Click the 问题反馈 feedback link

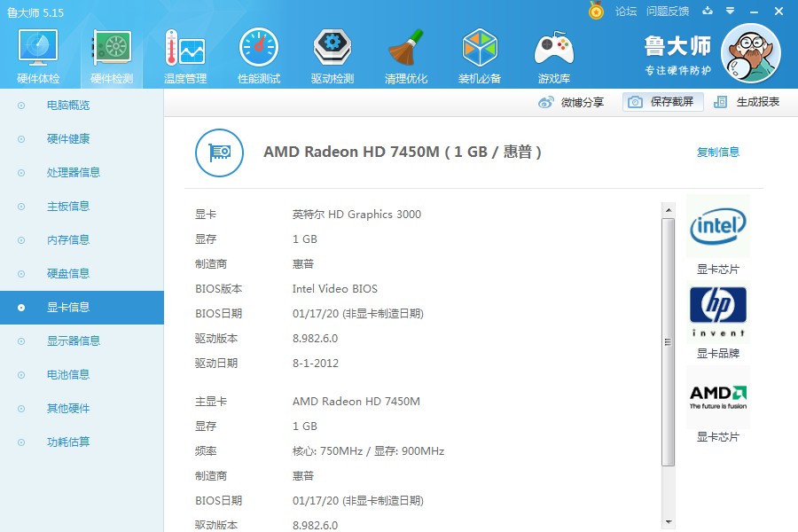[x=667, y=12]
